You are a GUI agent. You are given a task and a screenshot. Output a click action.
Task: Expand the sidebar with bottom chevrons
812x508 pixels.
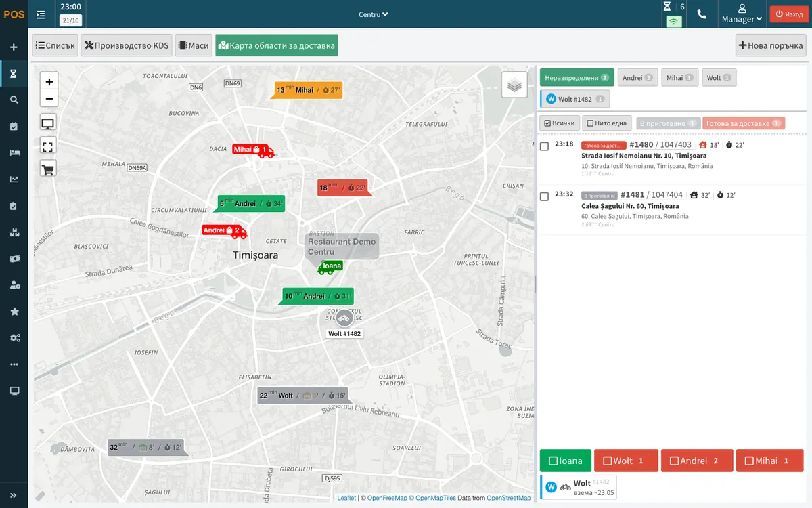pyautogui.click(x=14, y=495)
